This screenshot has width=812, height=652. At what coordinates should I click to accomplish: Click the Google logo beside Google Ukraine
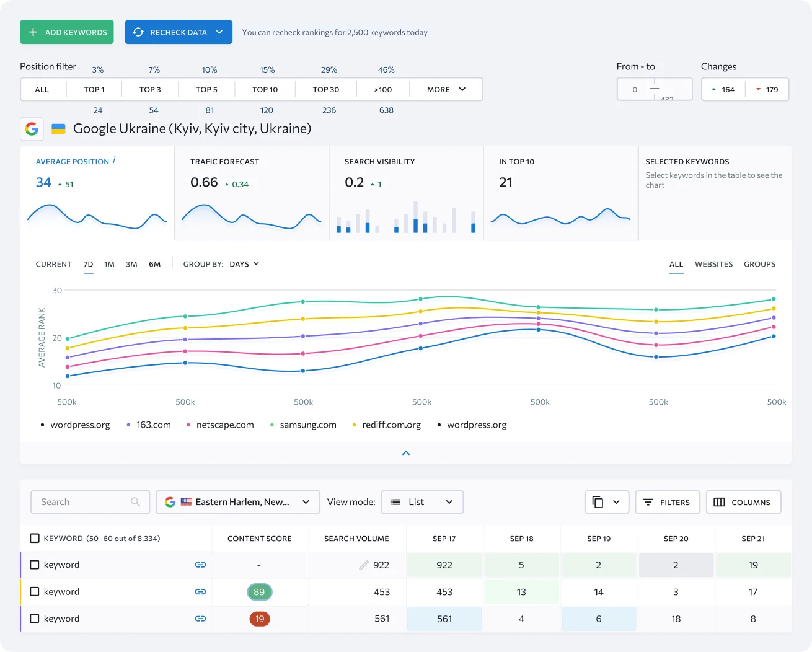[32, 128]
